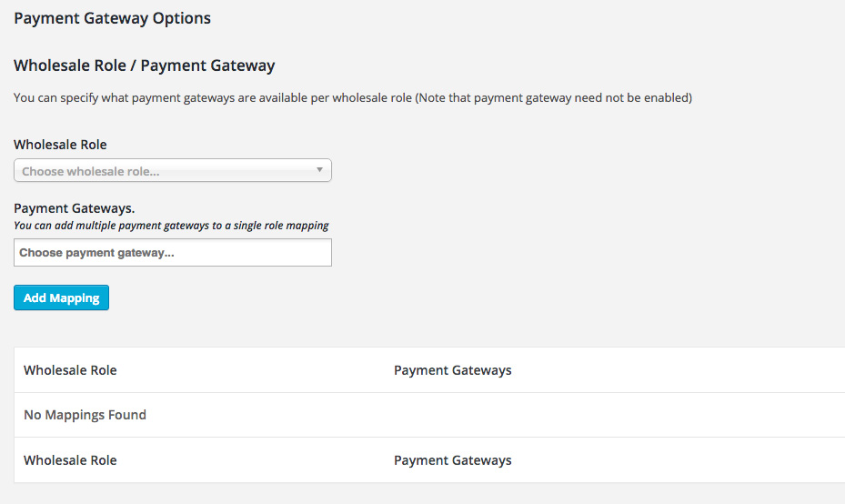Click Payment Gateways column in table header
Image resolution: width=845 pixels, height=504 pixels.
(x=452, y=370)
